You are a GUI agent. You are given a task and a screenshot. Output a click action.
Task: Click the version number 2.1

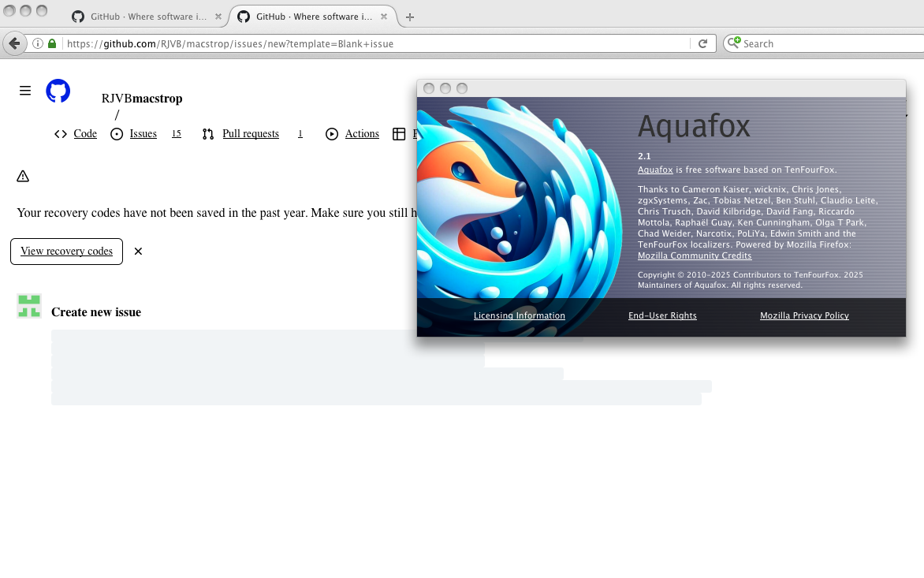pyautogui.click(x=644, y=156)
